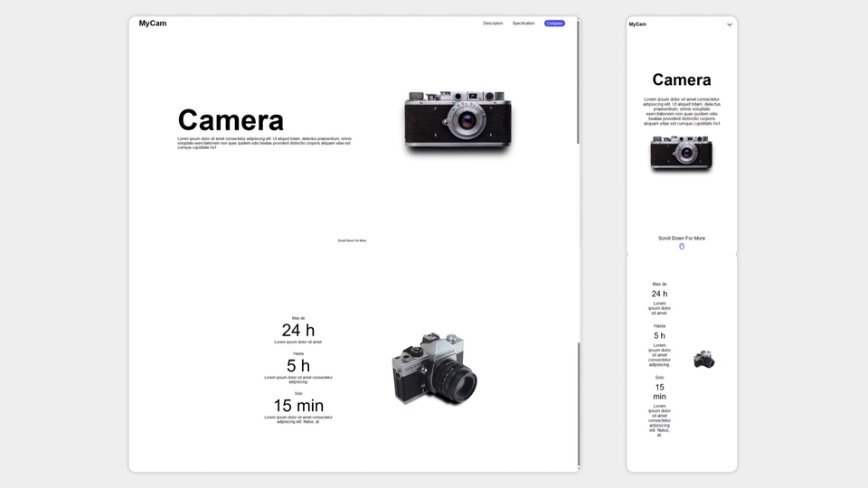Click the 'Mas de' label in mobile preview
This screenshot has width=868, height=488.
[x=659, y=284]
